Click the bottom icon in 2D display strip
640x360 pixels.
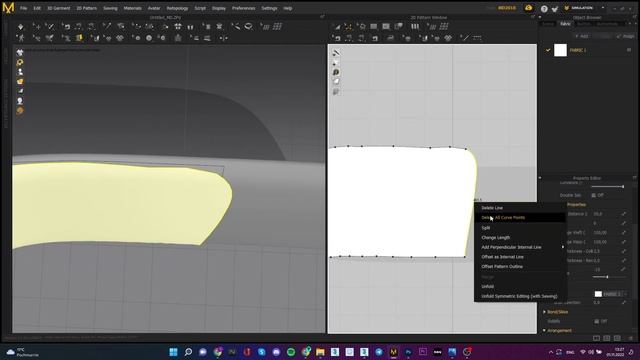click(336, 91)
